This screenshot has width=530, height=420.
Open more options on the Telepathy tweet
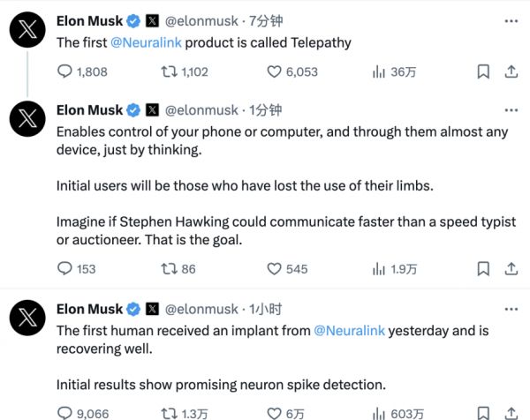[510, 20]
